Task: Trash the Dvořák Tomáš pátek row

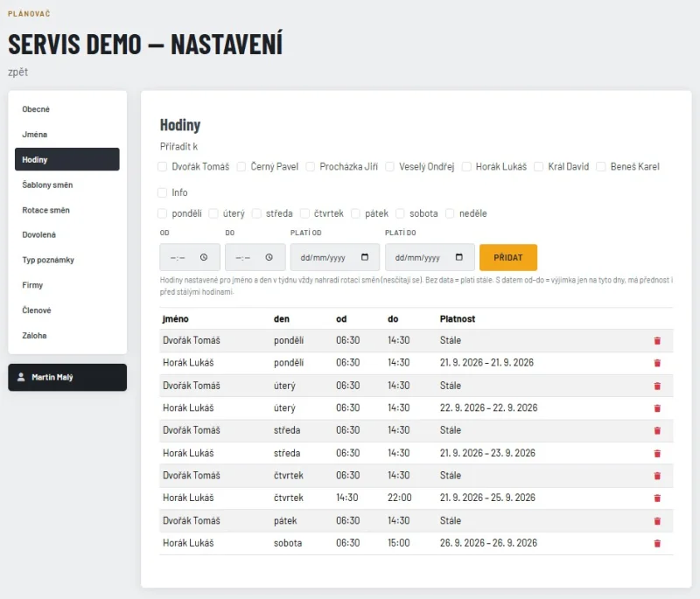Action: 657,520
